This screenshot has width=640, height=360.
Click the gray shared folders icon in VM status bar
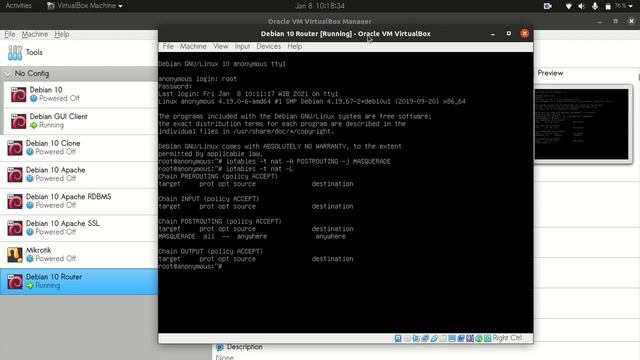(x=443, y=338)
